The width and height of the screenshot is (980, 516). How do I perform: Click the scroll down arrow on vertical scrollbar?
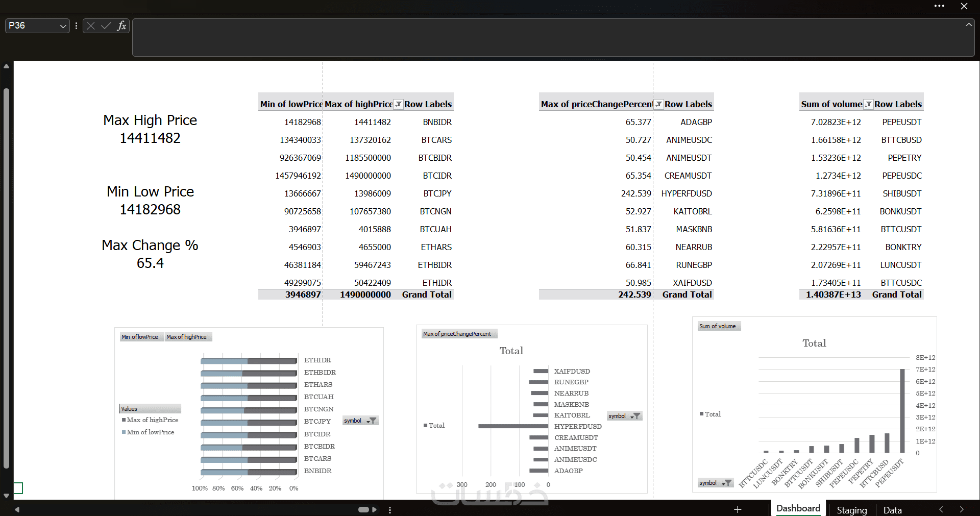pyautogui.click(x=6, y=495)
